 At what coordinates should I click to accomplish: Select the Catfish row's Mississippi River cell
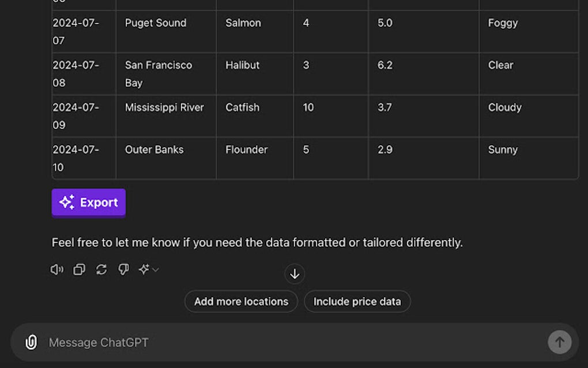[x=164, y=107]
